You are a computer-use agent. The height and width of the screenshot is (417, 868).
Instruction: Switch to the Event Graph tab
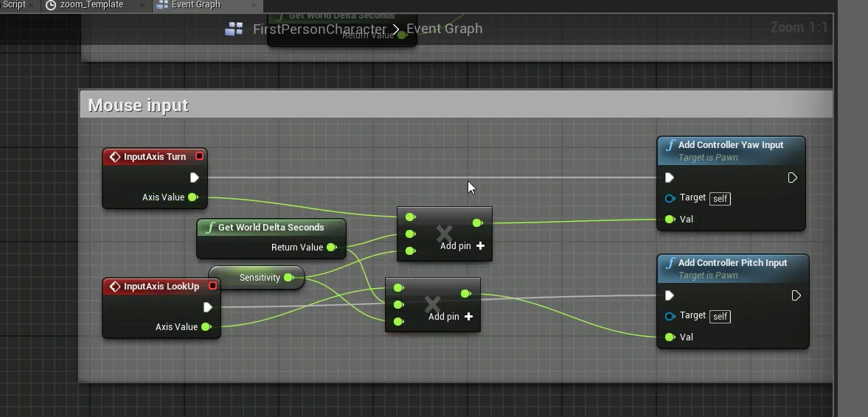196,5
